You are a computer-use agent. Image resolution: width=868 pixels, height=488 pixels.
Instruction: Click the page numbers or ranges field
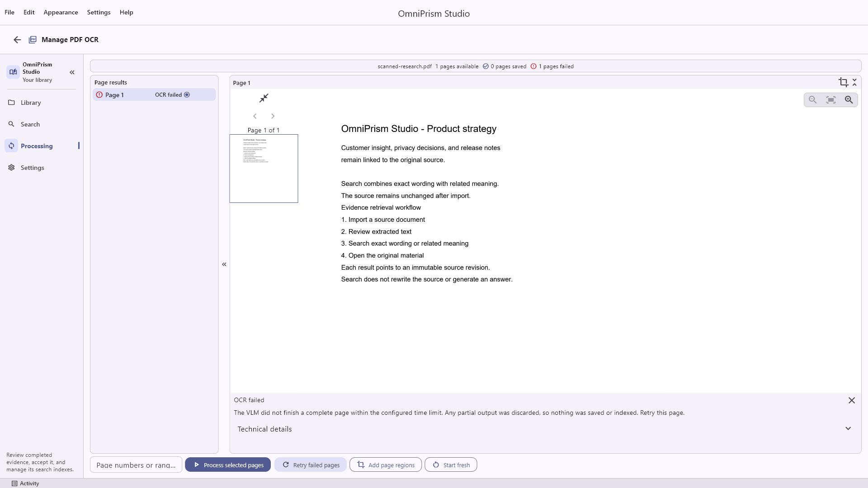click(x=136, y=465)
